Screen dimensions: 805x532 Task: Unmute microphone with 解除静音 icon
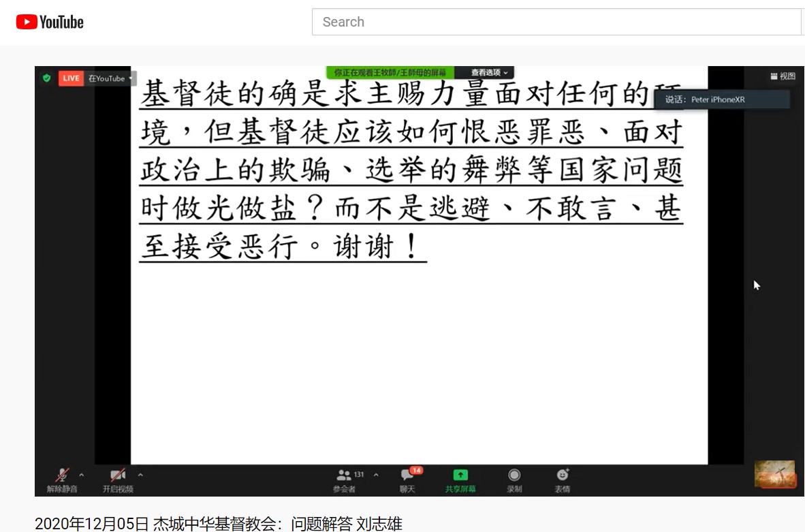62,475
